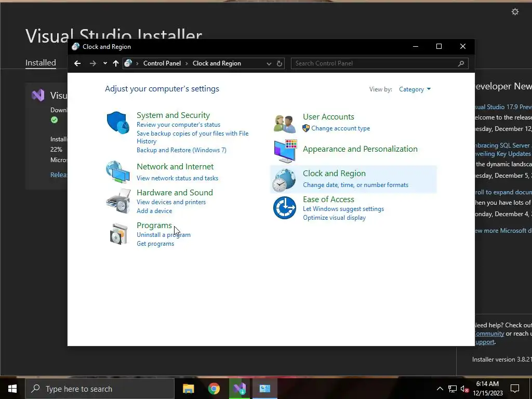Open recent locations dropdown arrow

coord(105,63)
